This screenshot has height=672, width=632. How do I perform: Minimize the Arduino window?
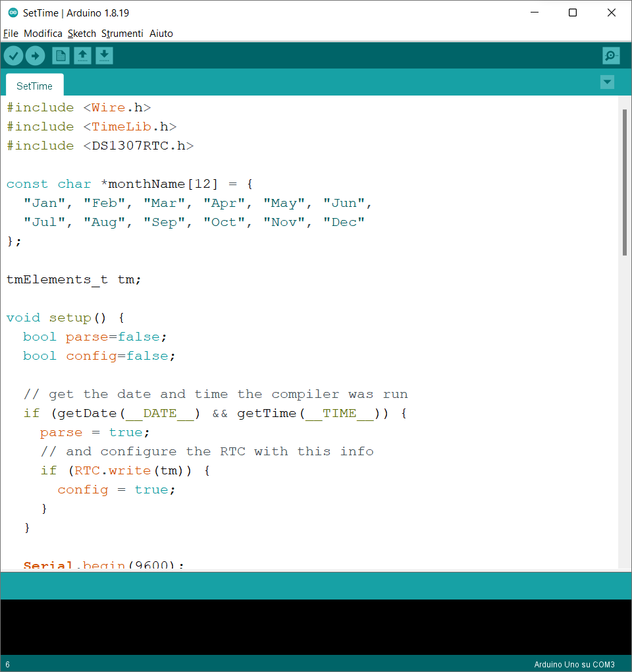coord(535,13)
